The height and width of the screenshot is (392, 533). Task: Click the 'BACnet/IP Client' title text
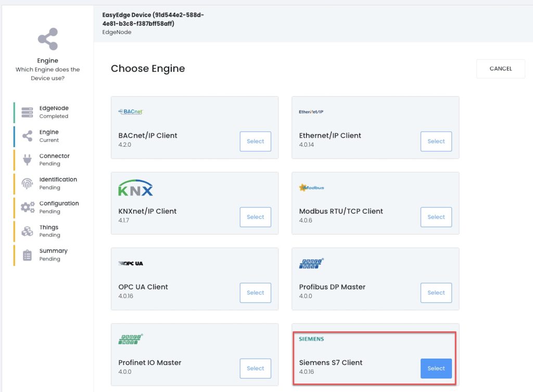pyautogui.click(x=147, y=135)
